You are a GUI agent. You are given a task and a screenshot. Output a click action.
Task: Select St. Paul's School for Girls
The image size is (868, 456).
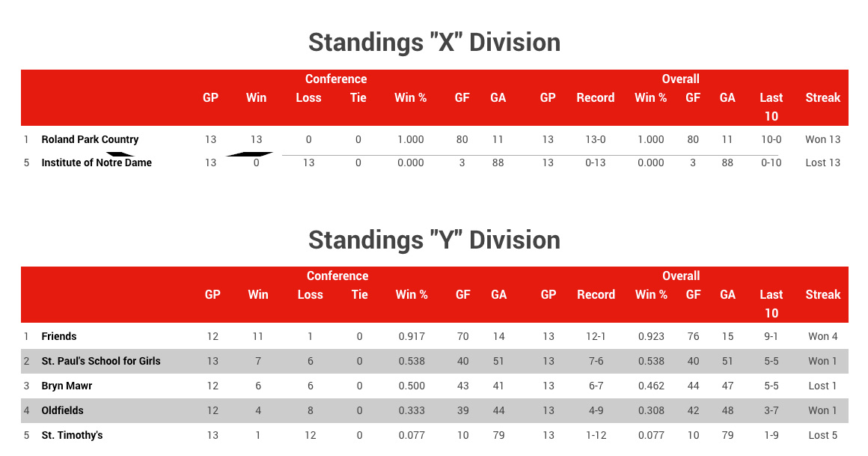(101, 361)
